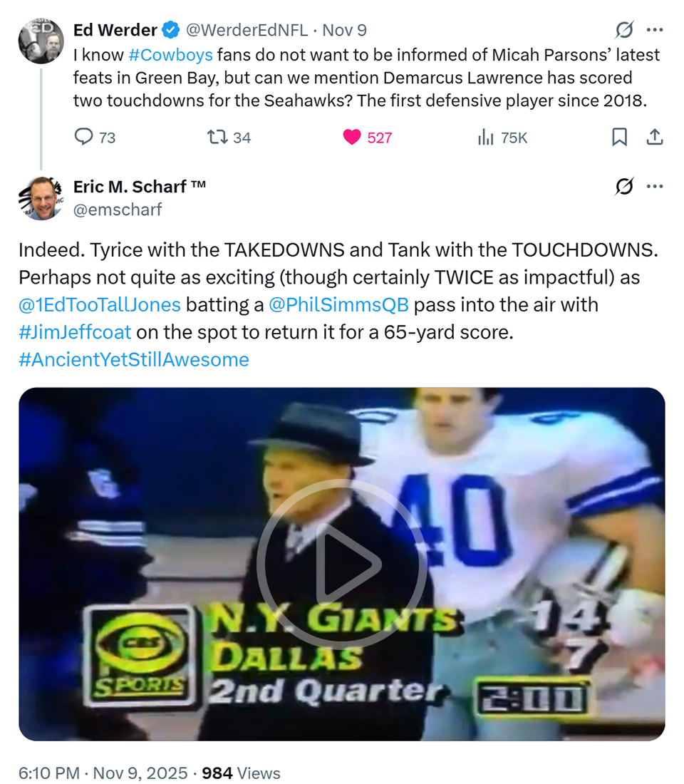Image resolution: width=684 pixels, height=784 pixels.
Task: Click the reply icon on Ed Werder's tweet
Action: coord(84,137)
